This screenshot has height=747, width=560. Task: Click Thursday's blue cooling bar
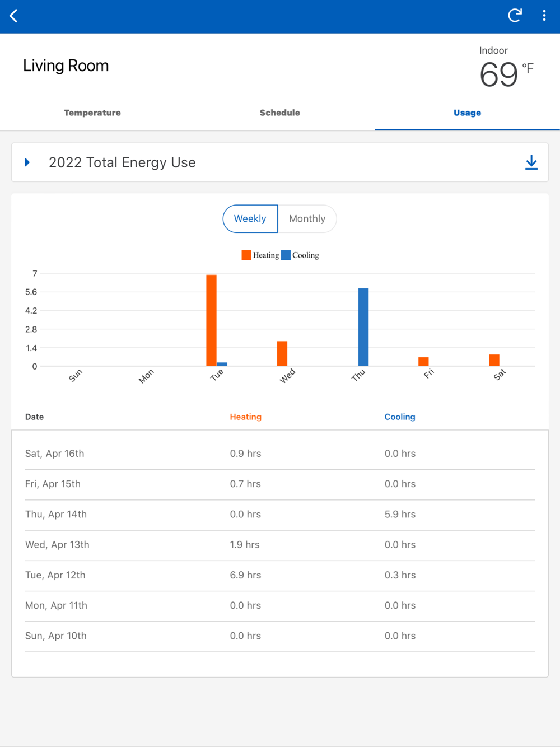363,327
